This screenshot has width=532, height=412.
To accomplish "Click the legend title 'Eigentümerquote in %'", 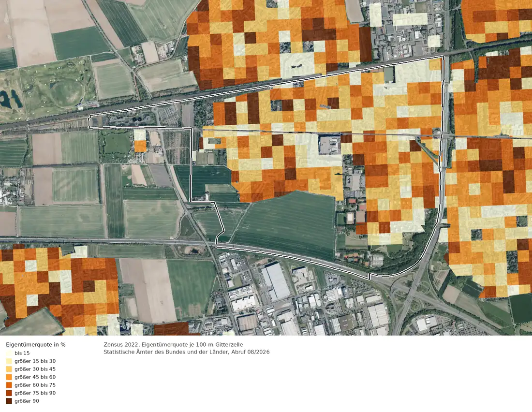I will [x=36, y=344].
